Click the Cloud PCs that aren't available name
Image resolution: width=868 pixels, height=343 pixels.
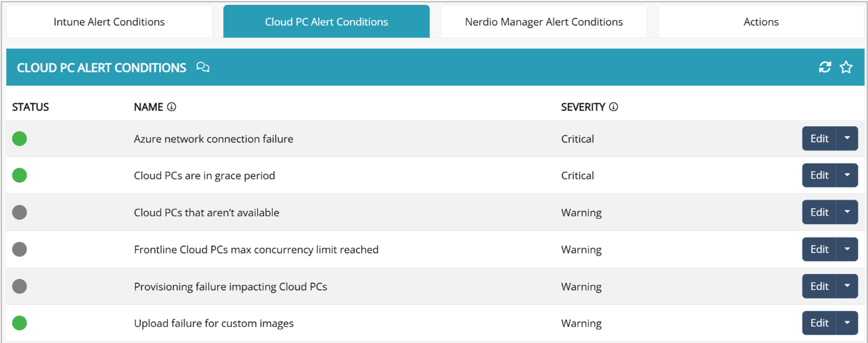206,212
